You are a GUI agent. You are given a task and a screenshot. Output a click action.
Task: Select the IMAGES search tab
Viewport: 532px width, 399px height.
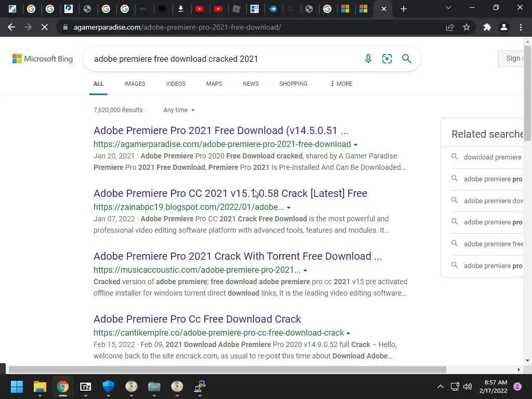[x=135, y=84]
